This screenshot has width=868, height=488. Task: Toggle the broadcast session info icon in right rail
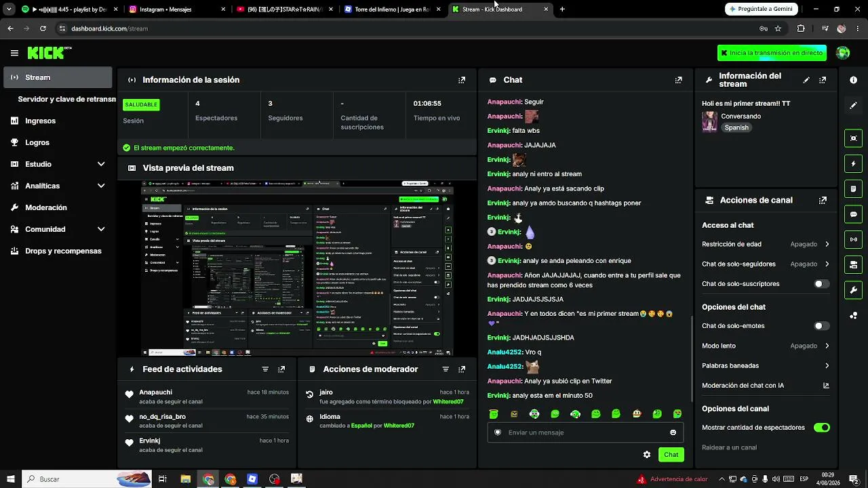coord(853,239)
